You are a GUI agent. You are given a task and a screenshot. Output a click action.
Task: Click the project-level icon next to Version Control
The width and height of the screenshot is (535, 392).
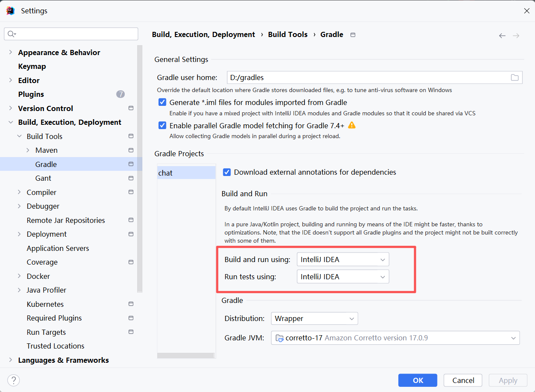coord(131,108)
